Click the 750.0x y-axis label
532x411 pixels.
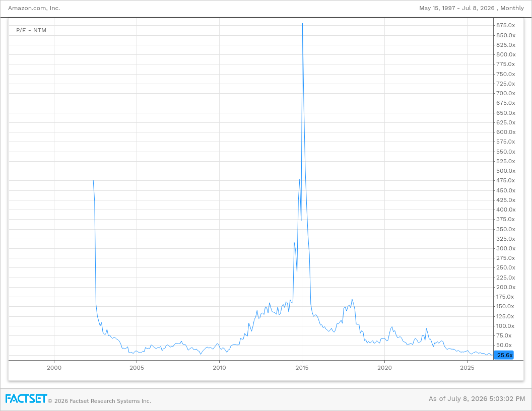pyautogui.click(x=505, y=74)
